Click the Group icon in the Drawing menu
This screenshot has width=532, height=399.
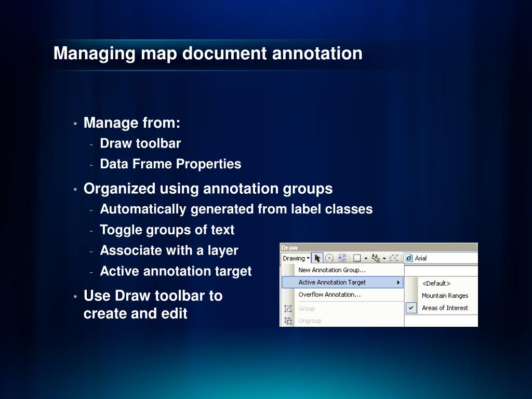pos(288,309)
